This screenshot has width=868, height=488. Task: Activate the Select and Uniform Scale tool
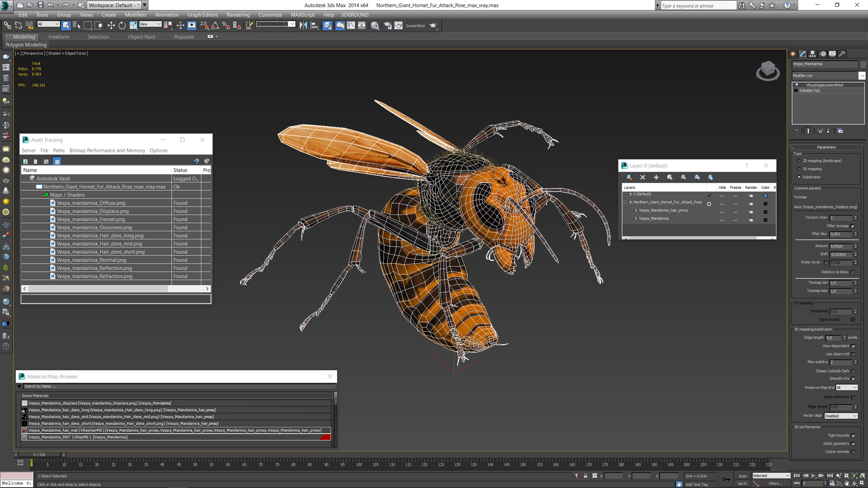133,26
